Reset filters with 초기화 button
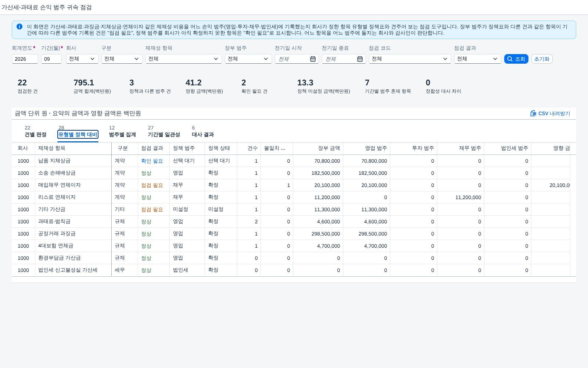This screenshot has width=588, height=368. (542, 59)
